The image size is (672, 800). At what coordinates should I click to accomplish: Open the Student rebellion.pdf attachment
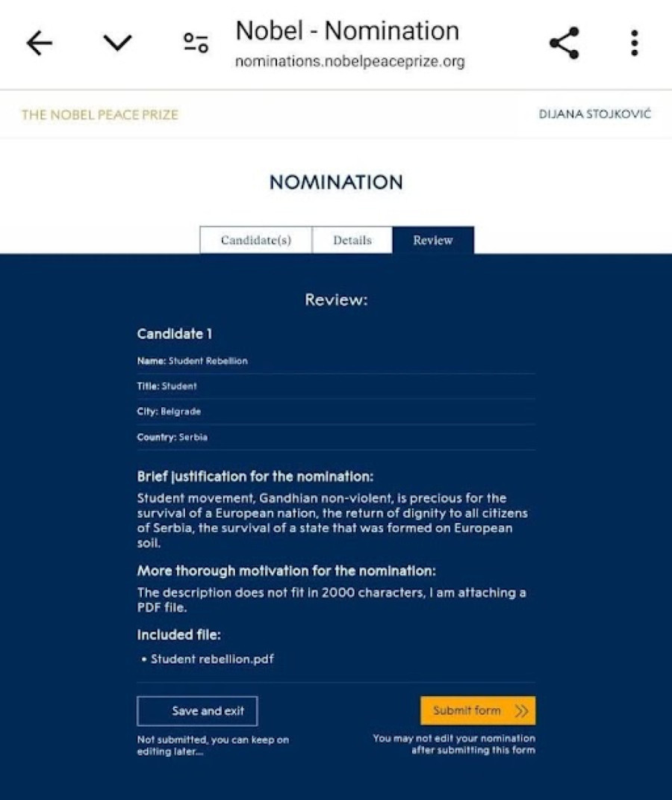(x=212, y=659)
